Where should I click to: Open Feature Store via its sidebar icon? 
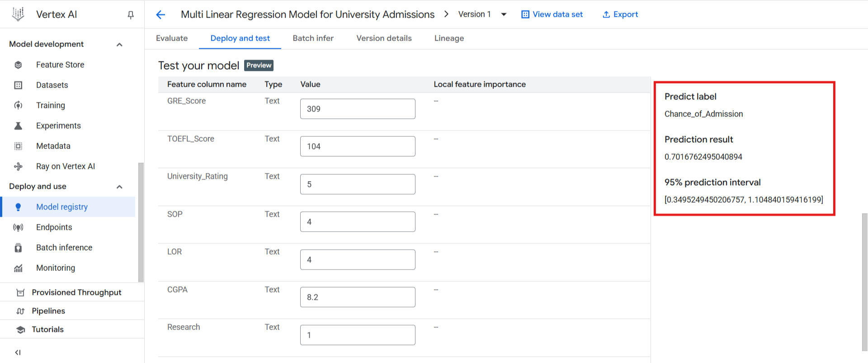pos(18,65)
